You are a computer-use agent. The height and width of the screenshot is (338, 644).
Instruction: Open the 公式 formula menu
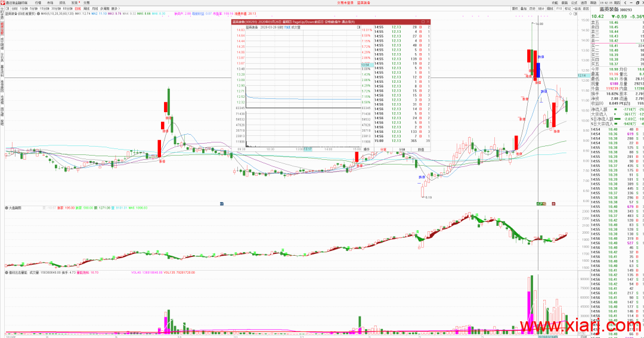coord(574,2)
